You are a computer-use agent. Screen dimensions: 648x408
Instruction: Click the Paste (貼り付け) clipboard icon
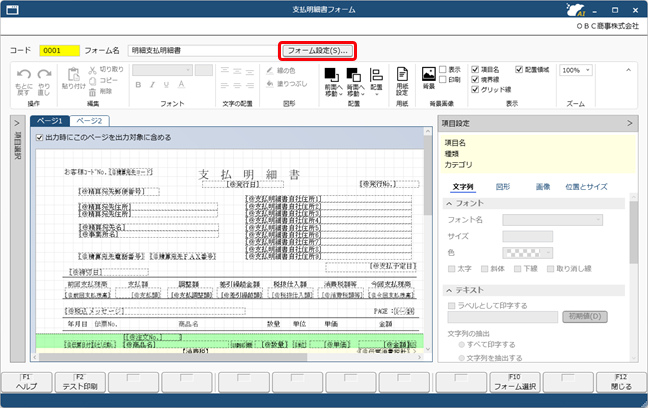click(x=74, y=74)
